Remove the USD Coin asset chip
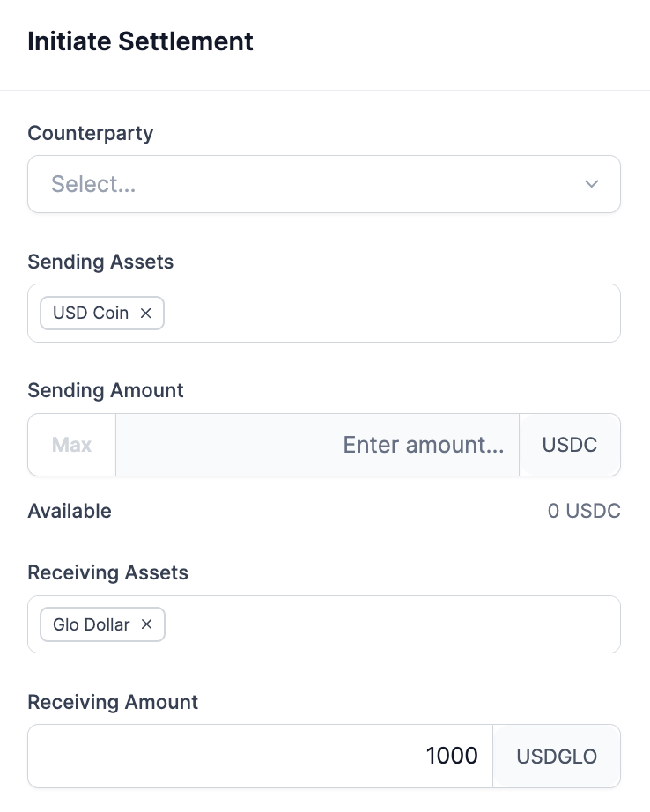Viewport: 650px width, 812px height. pyautogui.click(x=146, y=314)
